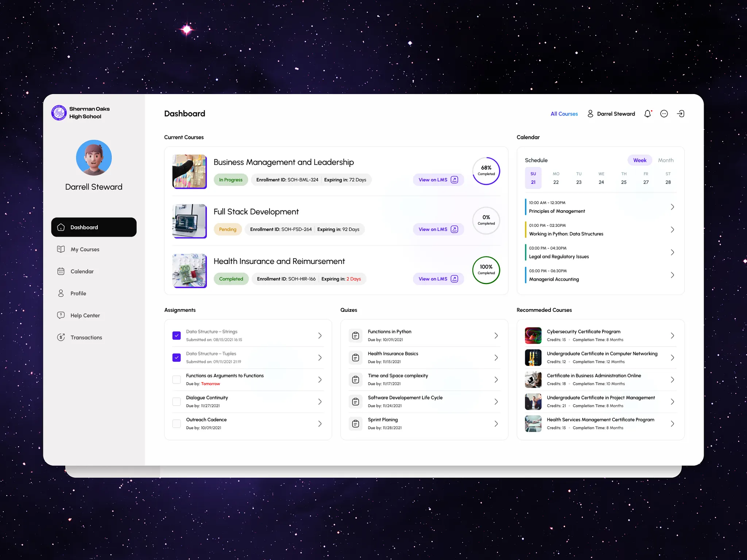The width and height of the screenshot is (747, 560).
Task: Click Darrell Steward's profile avatar
Action: coord(94,157)
